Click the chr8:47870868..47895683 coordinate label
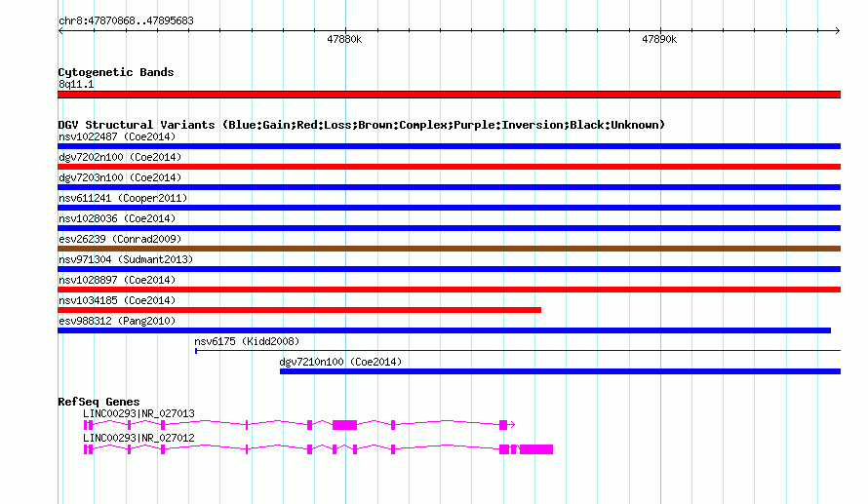The height and width of the screenshot is (504, 868). [126, 21]
